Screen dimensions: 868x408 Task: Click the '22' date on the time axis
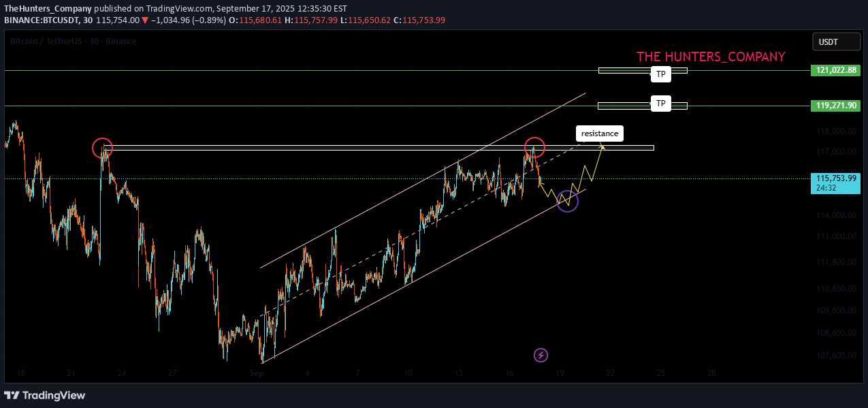[611, 373]
